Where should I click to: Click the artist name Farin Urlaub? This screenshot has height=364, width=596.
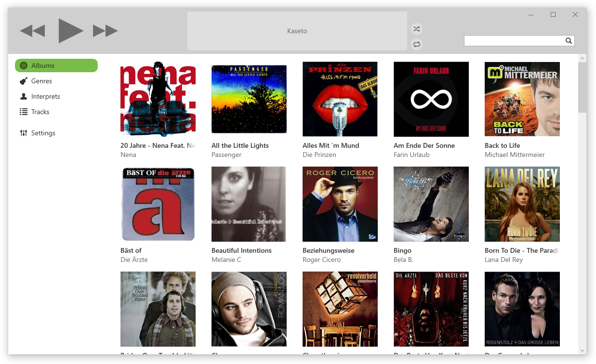coord(411,155)
